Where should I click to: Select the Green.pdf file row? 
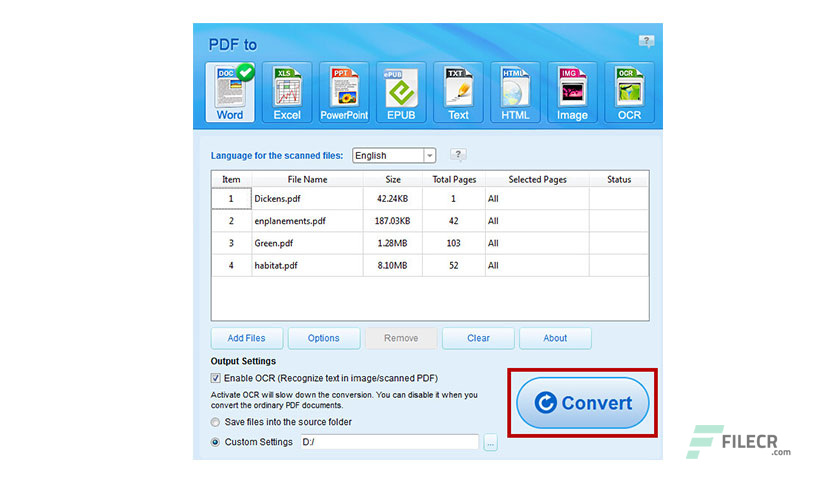tap(430, 243)
